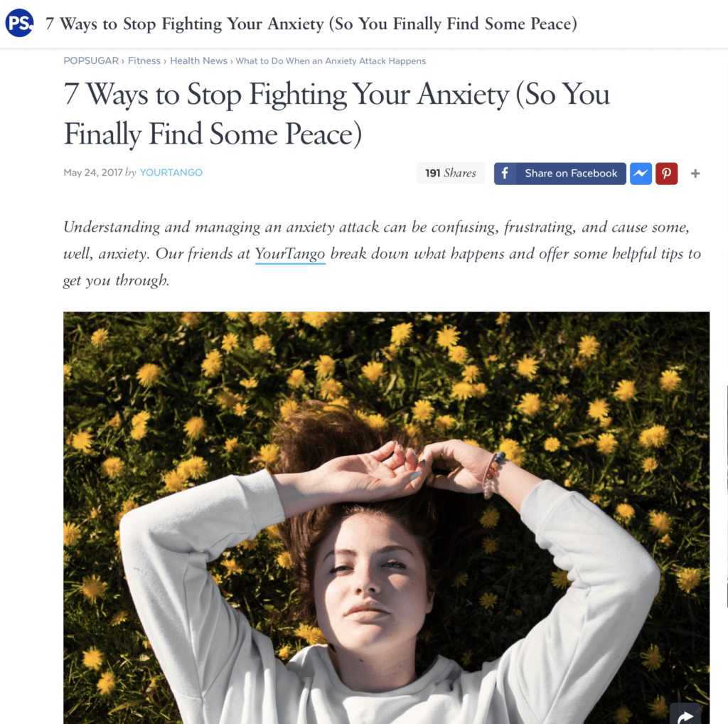This screenshot has height=724, width=728.
Task: Open YOURTANGO author link
Action: [x=171, y=173]
